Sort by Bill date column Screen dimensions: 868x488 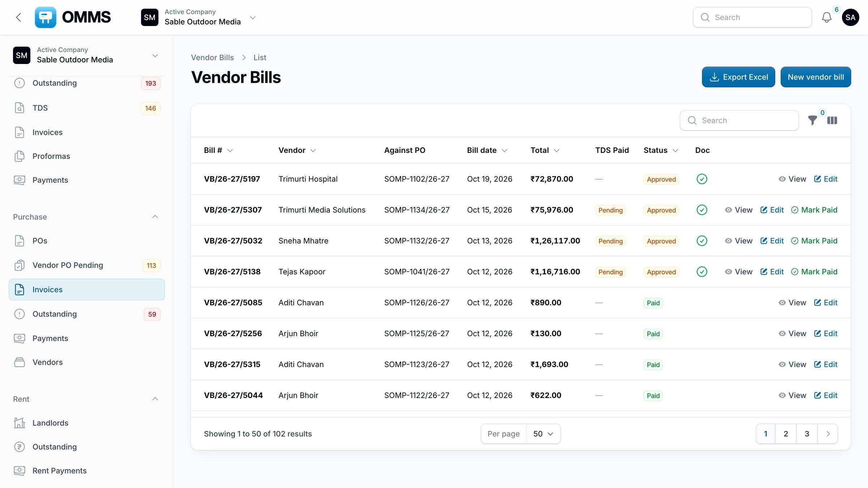click(x=487, y=150)
